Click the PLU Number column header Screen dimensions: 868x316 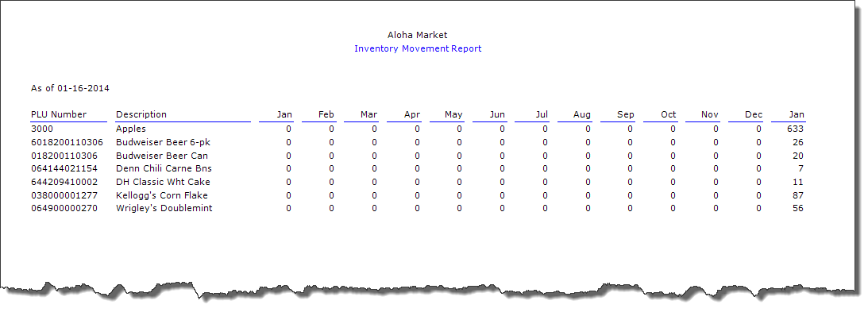coord(59,114)
